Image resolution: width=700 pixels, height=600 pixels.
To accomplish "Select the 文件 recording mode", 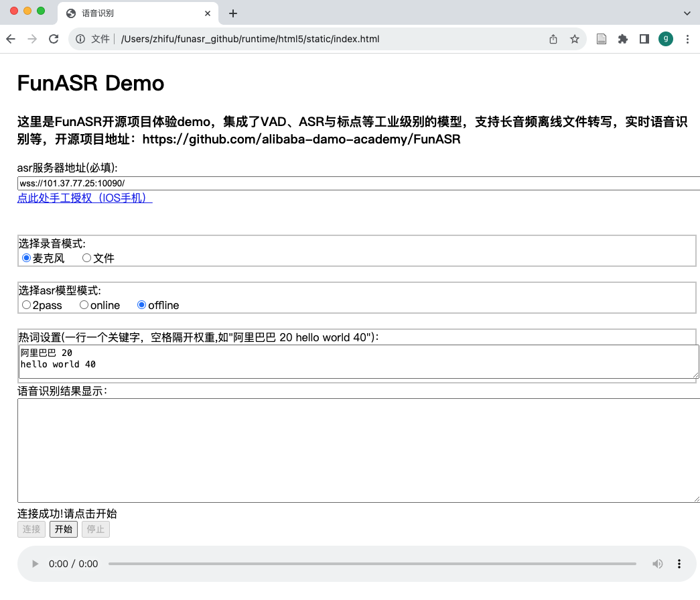I will 86,257.
